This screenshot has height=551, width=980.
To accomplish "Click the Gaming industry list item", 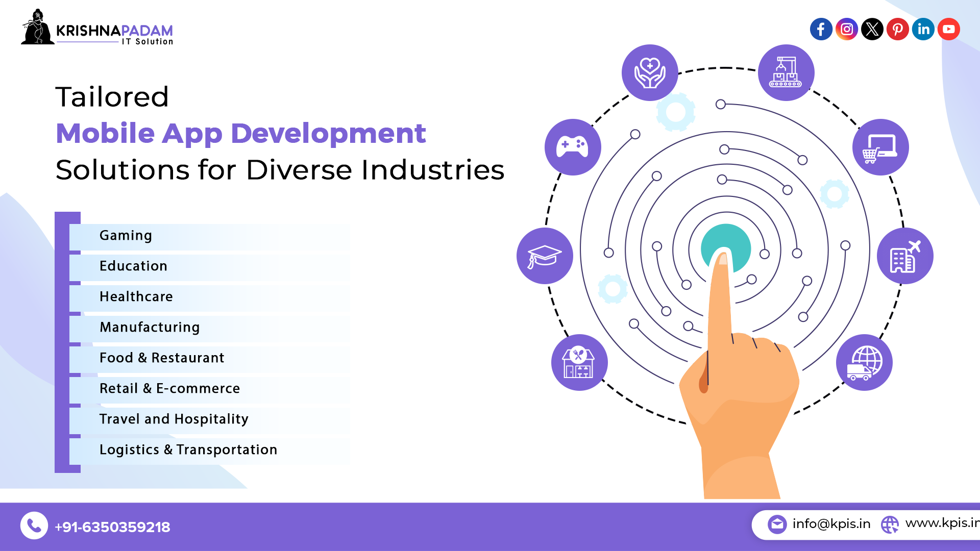I will pyautogui.click(x=126, y=235).
